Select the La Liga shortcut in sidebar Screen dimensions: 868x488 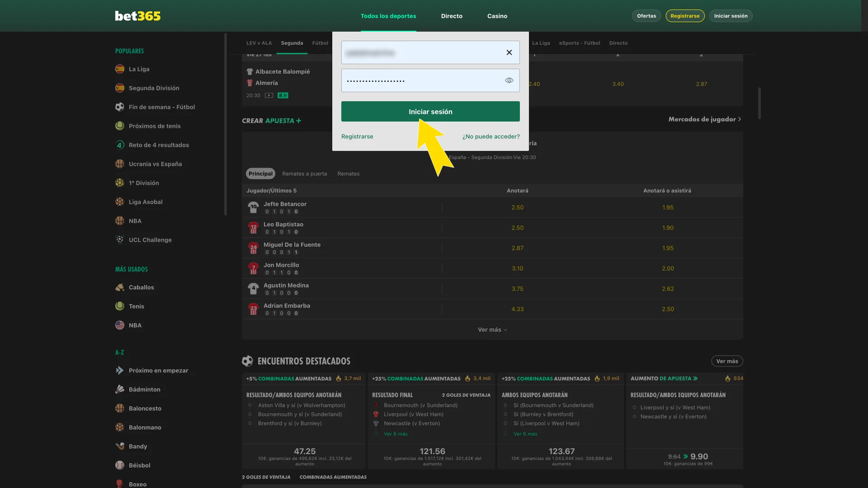pyautogui.click(x=140, y=69)
